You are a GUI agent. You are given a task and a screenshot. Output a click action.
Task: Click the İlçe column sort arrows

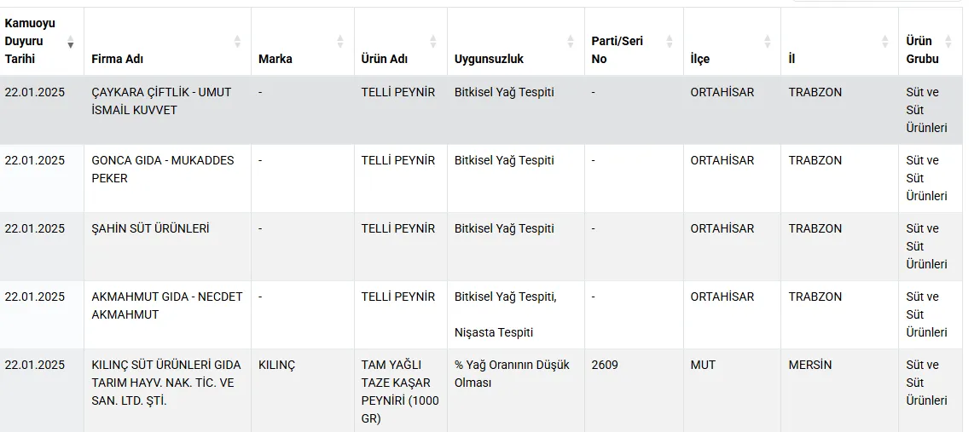(768, 42)
